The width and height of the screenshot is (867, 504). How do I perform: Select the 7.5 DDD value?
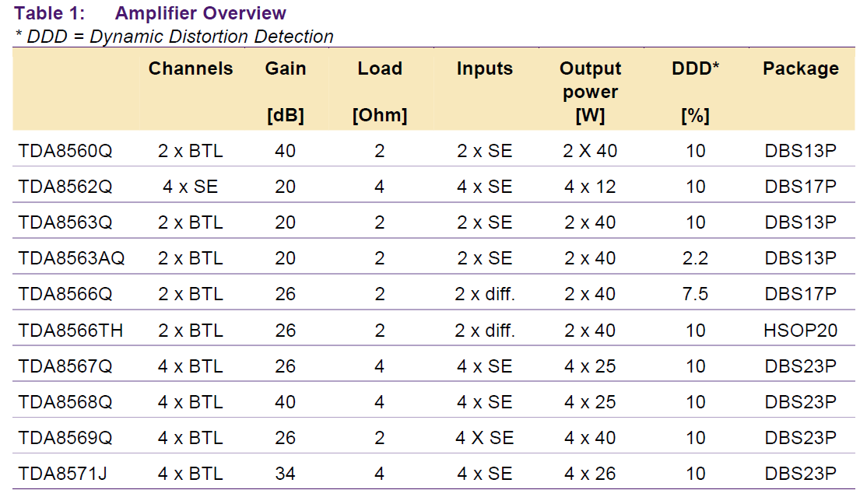pyautogui.click(x=695, y=294)
